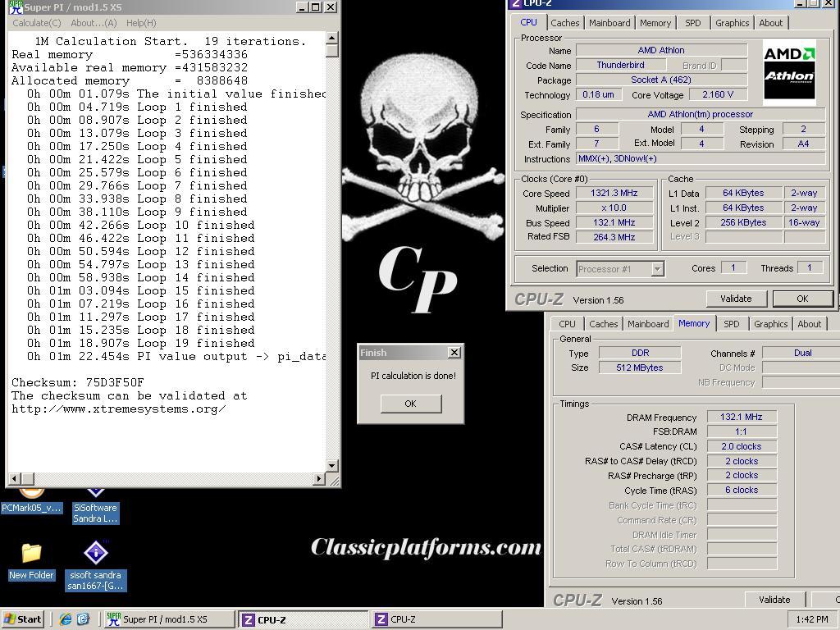Click the Rated FSB 264.3 MHz field
840x630 pixels.
click(614, 237)
